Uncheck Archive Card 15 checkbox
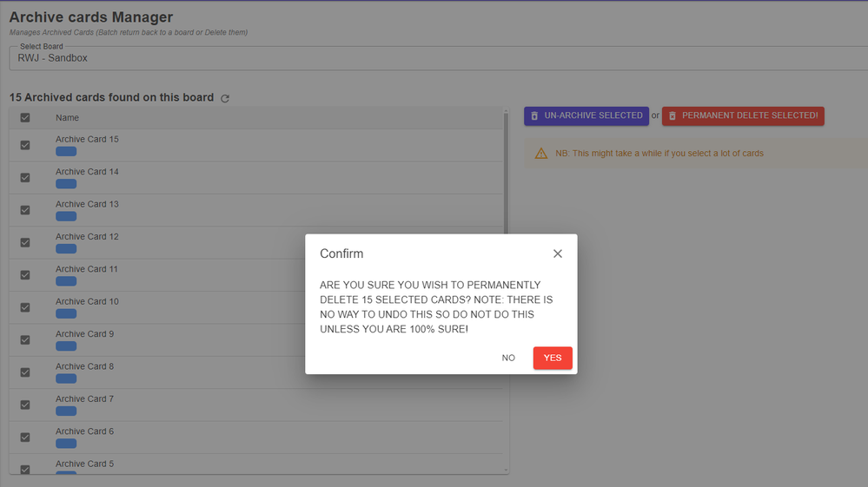 pyautogui.click(x=25, y=145)
